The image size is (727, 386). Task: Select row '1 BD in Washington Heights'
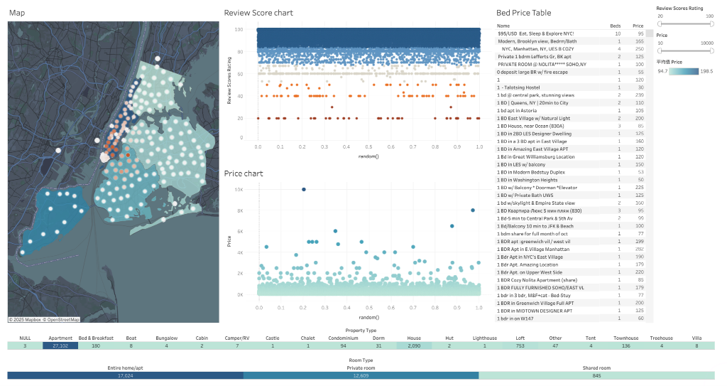pos(570,180)
